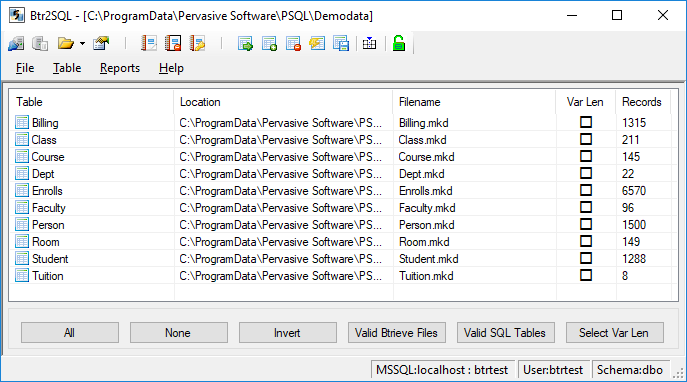
Task: Click the table with red minus icon
Action: [x=293, y=43]
